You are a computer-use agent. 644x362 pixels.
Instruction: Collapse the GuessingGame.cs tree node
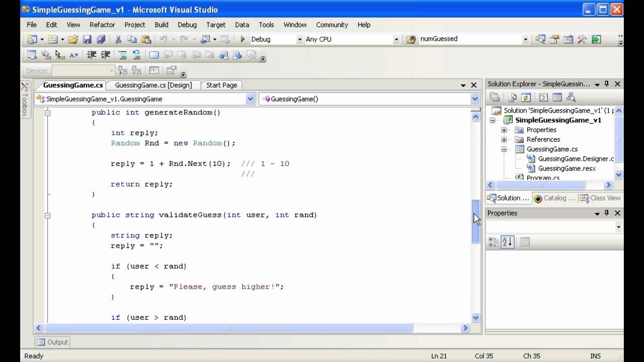(x=504, y=149)
